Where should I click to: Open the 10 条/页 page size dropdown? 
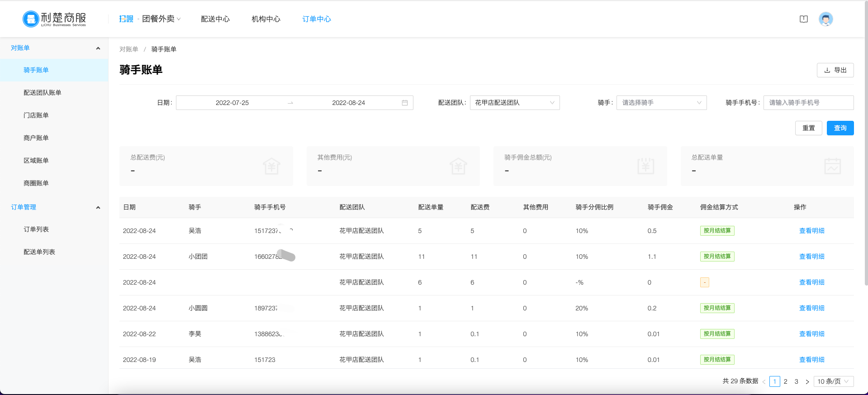pos(833,381)
